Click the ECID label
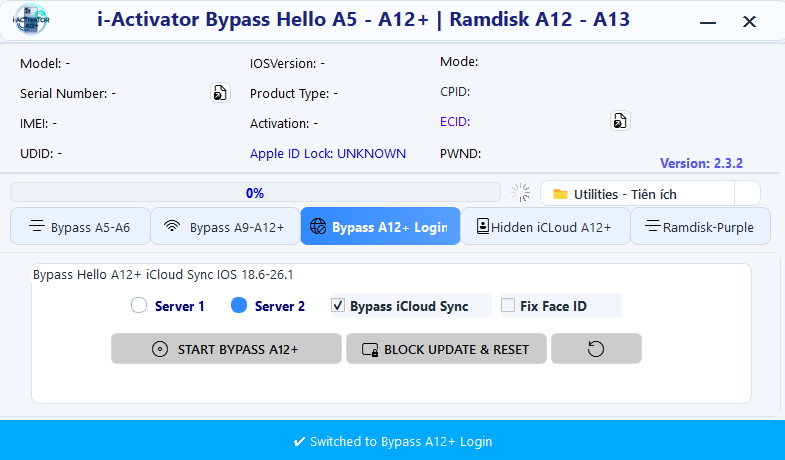The height and width of the screenshot is (460, 785). (x=455, y=122)
